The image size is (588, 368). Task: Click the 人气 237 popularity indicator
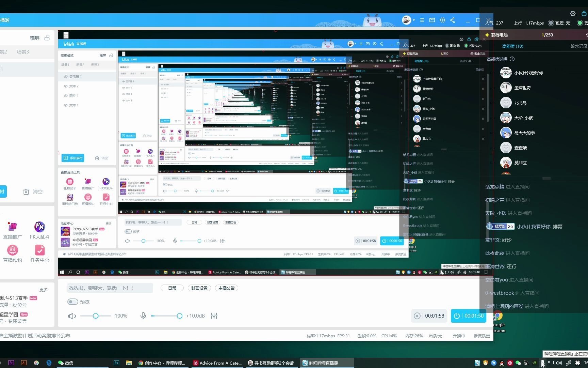[x=494, y=23]
